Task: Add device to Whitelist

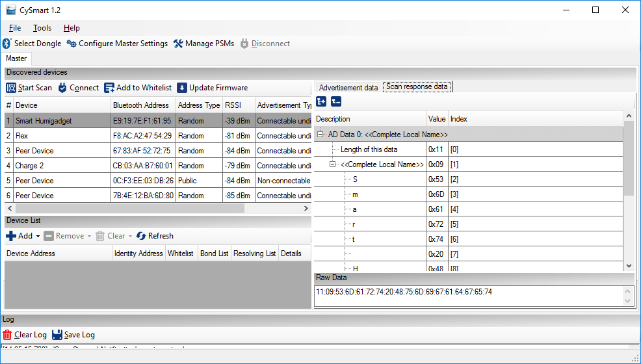Action: click(x=138, y=88)
